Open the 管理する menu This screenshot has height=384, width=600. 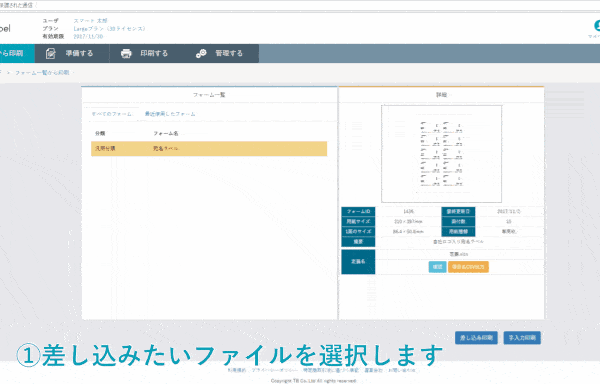point(222,54)
